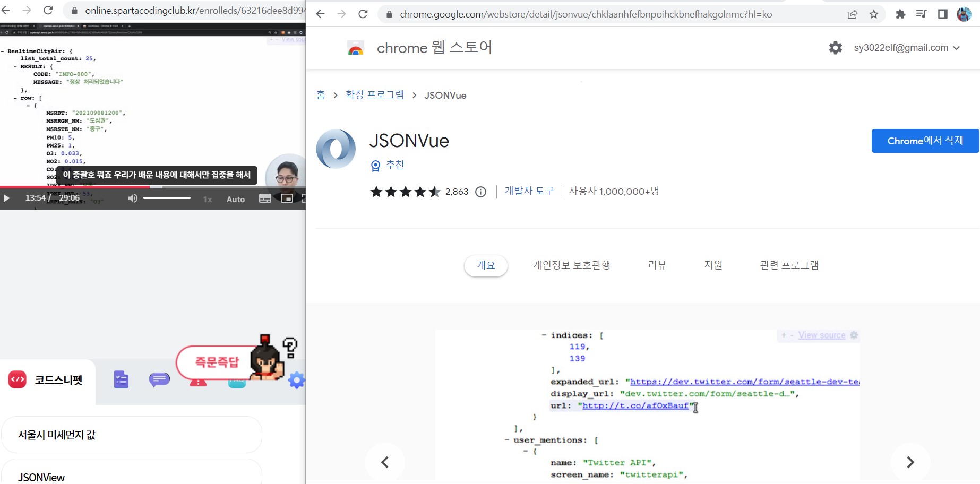The width and height of the screenshot is (980, 484).
Task: Show previous screenshot with left arrow
Action: tap(385, 462)
